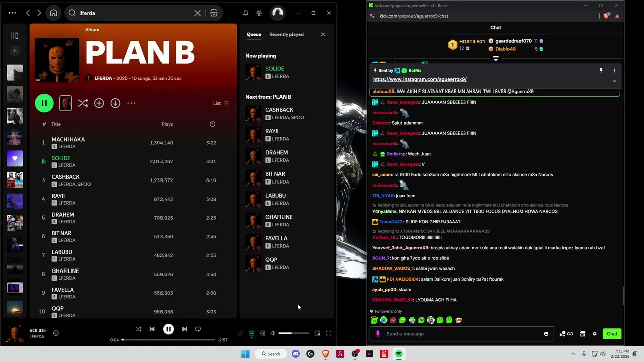Open the Miniplayer icon
This screenshot has width=644, height=362.
pos(317,333)
